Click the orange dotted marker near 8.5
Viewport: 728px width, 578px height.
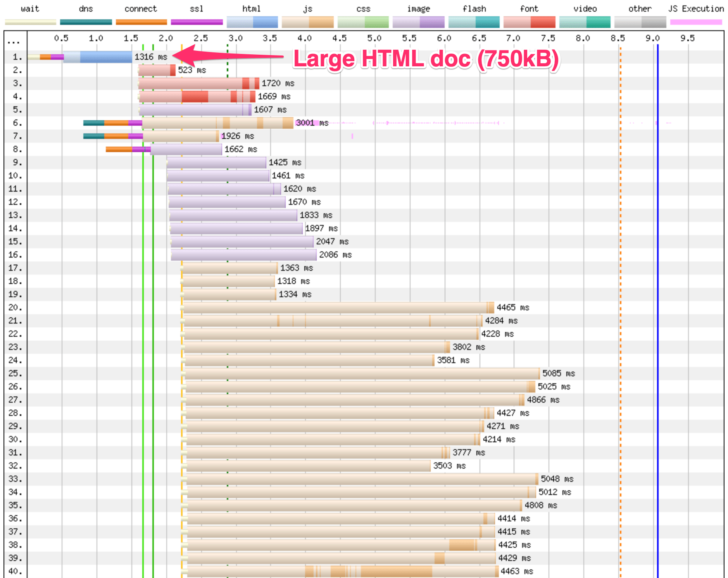620,272
